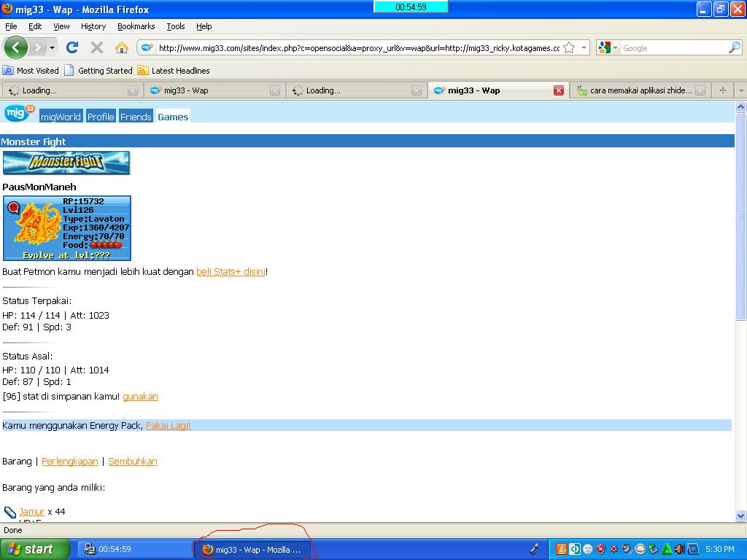Open the Google search engine chooser dropdown

click(x=608, y=47)
